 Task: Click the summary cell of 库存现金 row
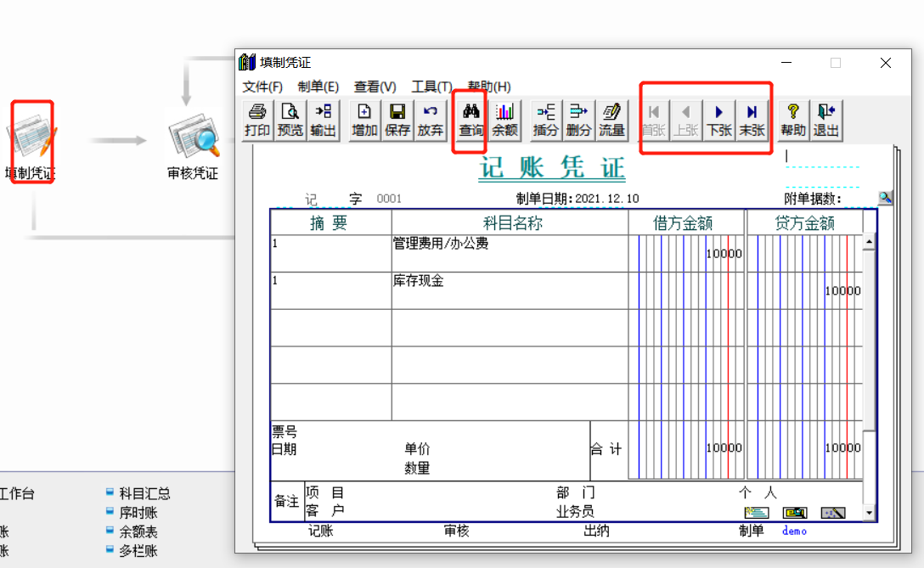tap(330, 290)
